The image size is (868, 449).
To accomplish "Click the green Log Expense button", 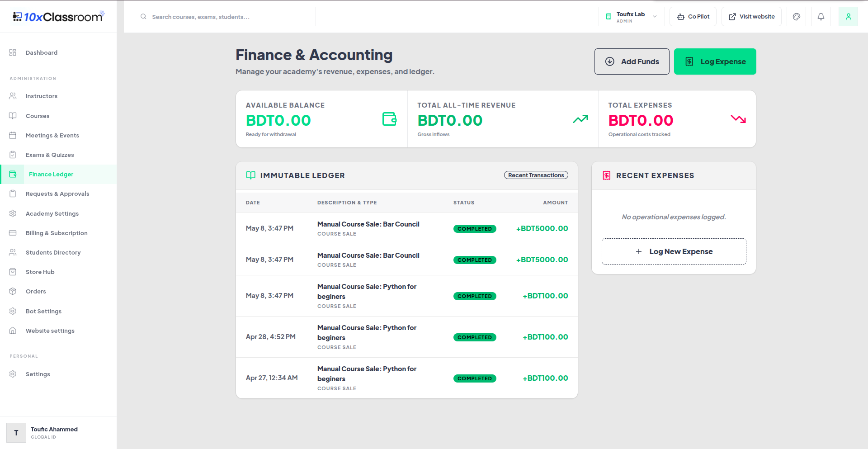I will point(715,61).
